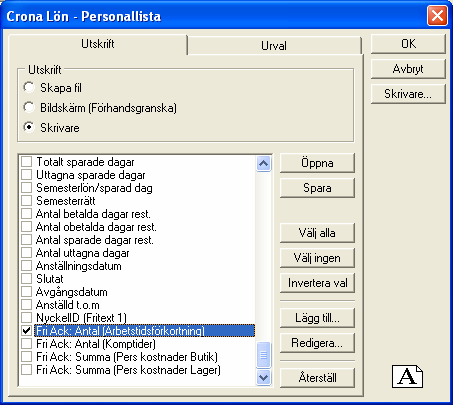Select the 'Slutat' list row text
The image size is (453, 405).
tap(50, 279)
